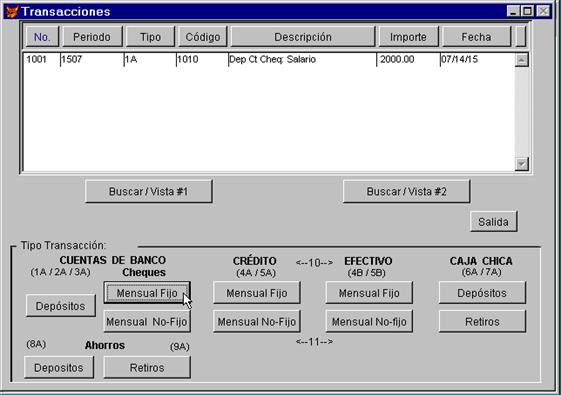
Task: Click the list scrollbar up arrow
Action: tap(522, 60)
